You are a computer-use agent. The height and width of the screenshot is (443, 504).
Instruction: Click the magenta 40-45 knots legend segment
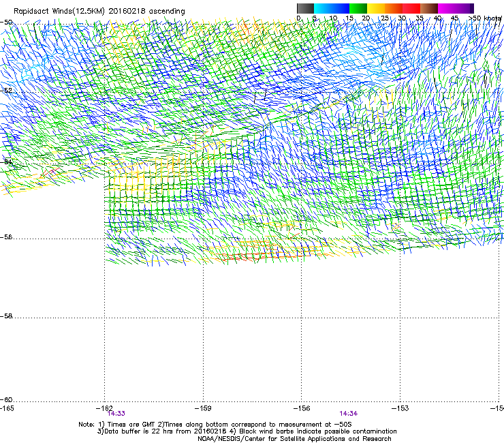pos(447,8)
